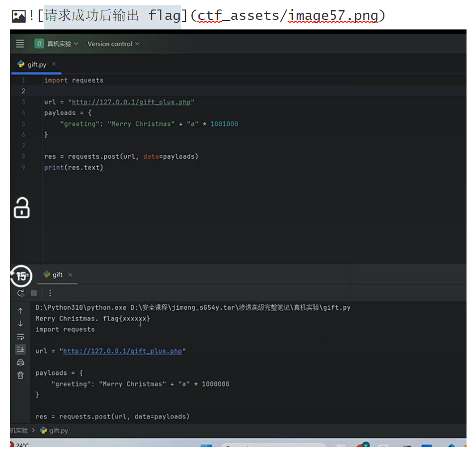The height and width of the screenshot is (456, 476).
Task: Click the unlock padlock icon
Action: click(x=21, y=208)
